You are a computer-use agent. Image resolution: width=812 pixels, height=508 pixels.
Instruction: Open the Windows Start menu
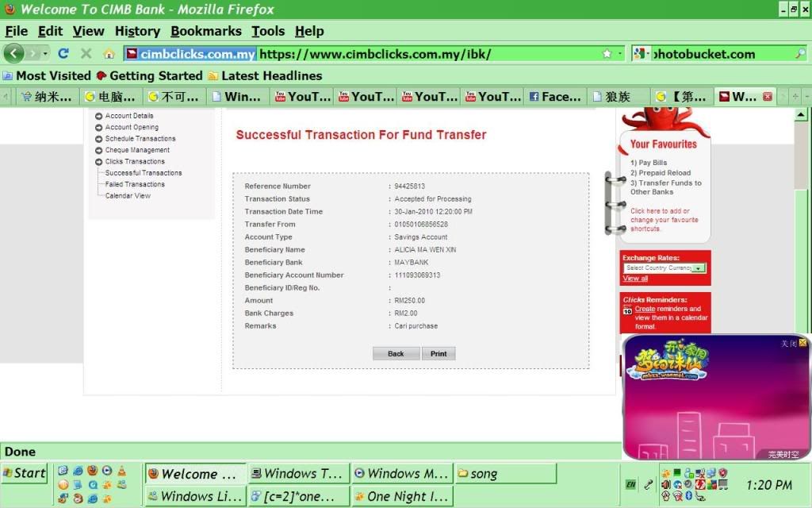point(25,473)
